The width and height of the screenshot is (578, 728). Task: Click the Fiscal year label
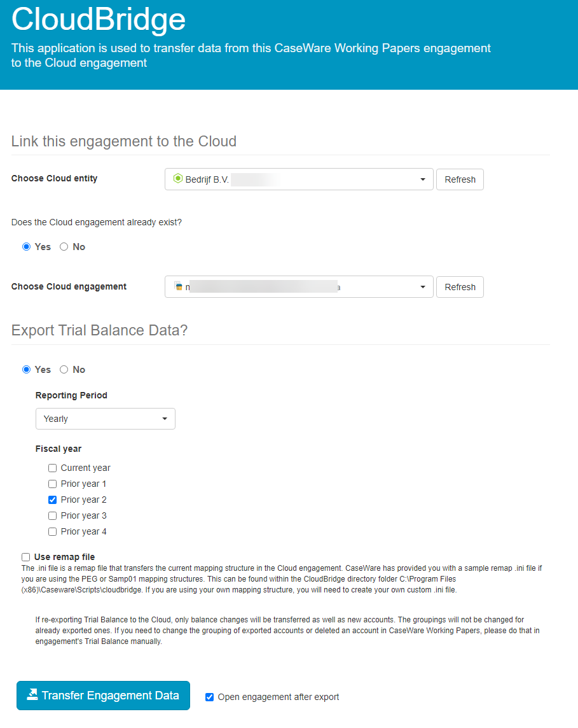(x=58, y=449)
